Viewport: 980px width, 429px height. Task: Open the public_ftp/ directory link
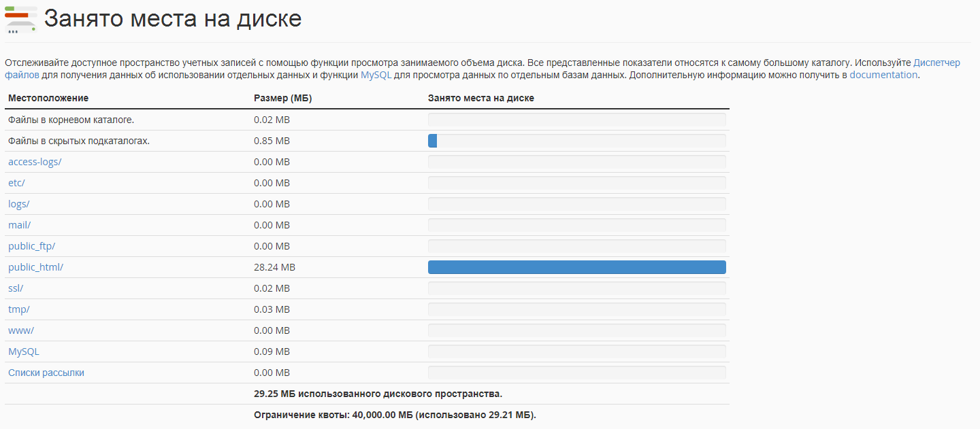coord(31,246)
